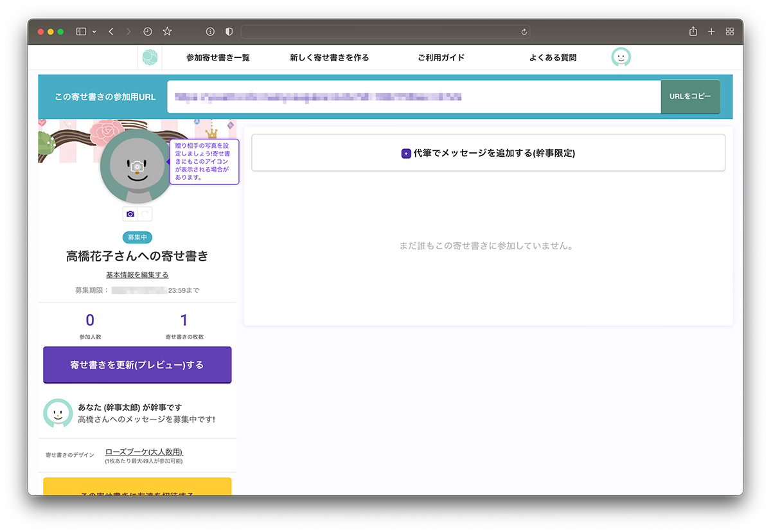771x532 pixels.
Task: Click the recipient's profile photo placeholder
Action: (136, 166)
